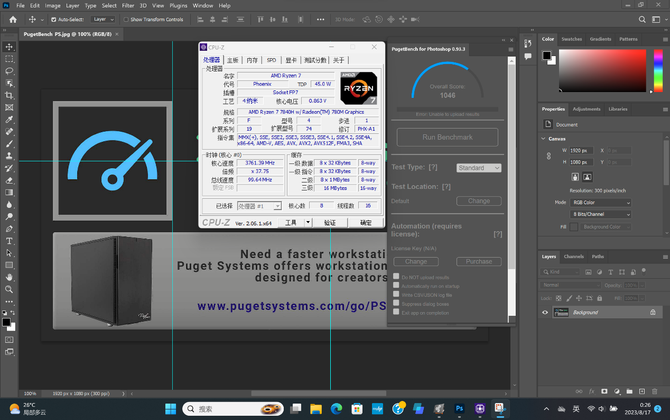Click the Delete layer trash icon
This screenshot has width=670, height=420.
coord(655,391)
